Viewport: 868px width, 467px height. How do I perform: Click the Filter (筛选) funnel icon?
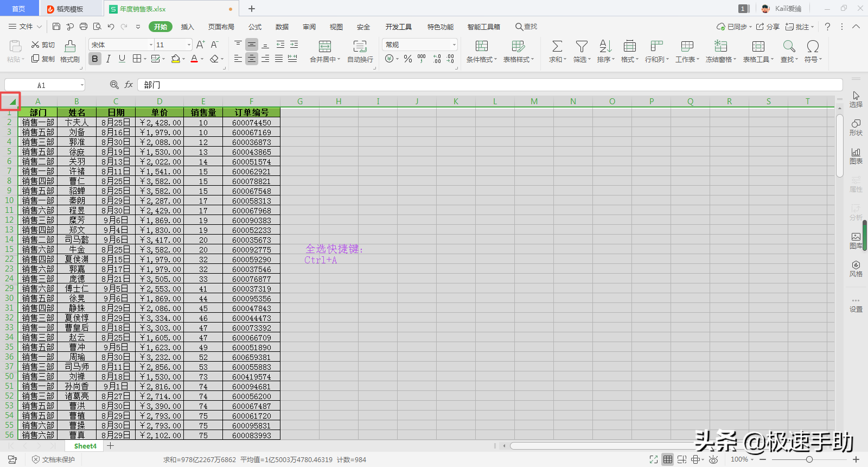[582, 47]
